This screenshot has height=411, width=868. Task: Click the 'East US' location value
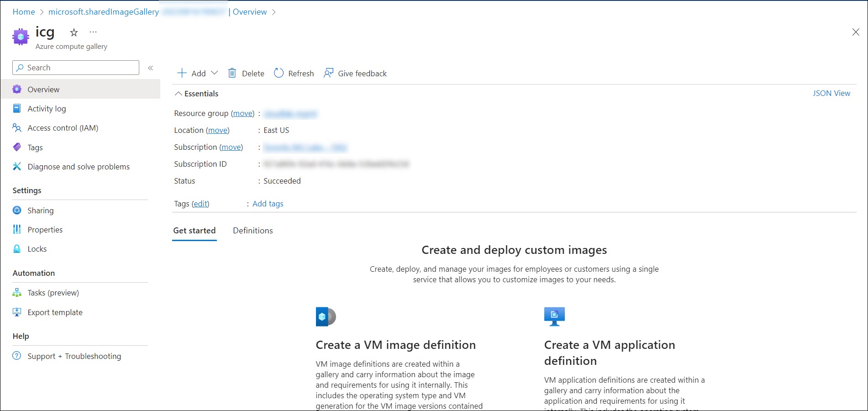tap(276, 130)
